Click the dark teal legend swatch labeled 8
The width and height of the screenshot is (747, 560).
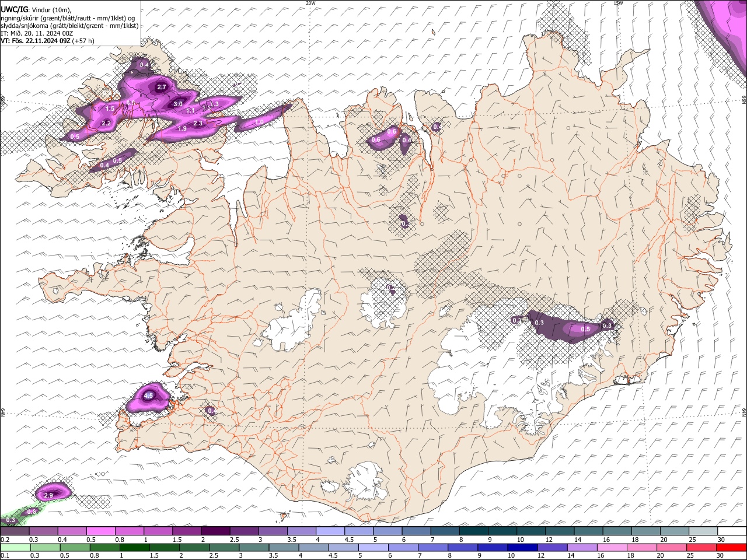coord(473,531)
